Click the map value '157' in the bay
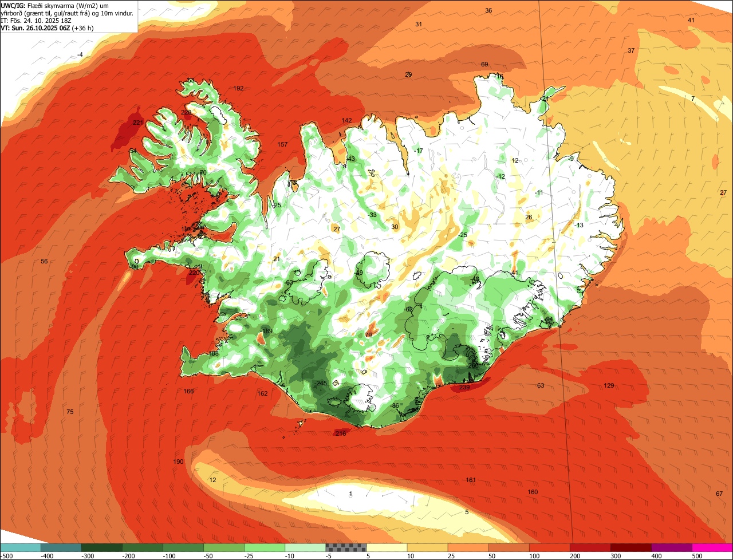Screen dimensions: 733x560 (282, 144)
